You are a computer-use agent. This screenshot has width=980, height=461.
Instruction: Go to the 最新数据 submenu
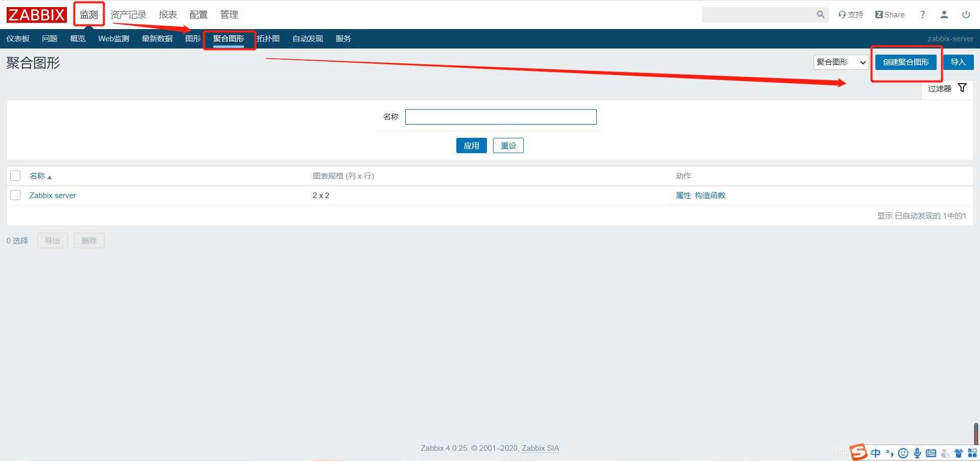pos(157,39)
